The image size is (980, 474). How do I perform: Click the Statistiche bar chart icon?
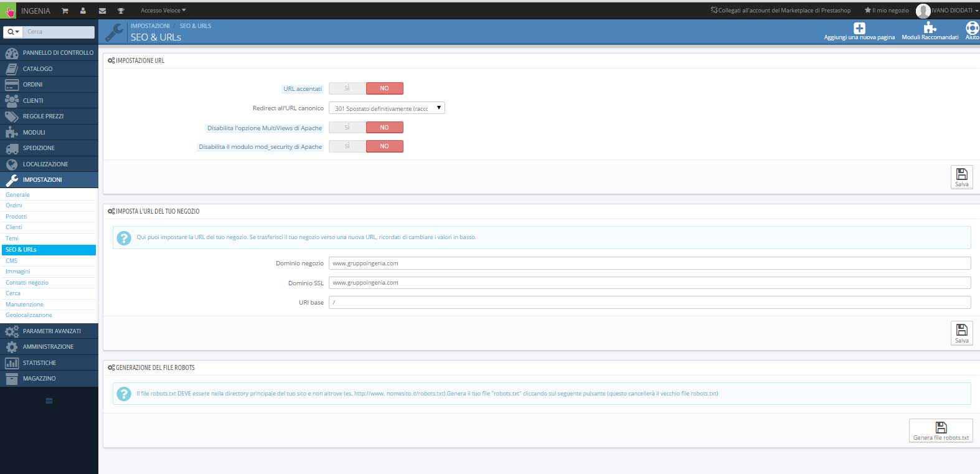[12, 363]
